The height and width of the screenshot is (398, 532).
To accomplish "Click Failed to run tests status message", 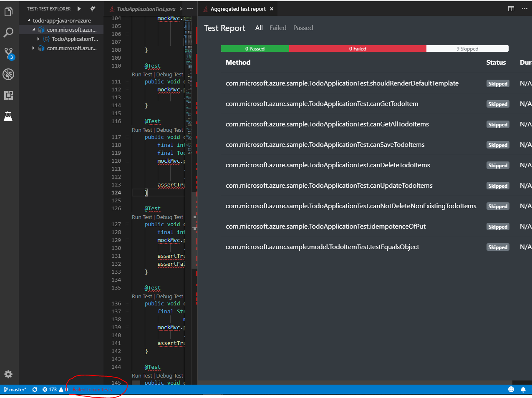I will coord(93,389).
